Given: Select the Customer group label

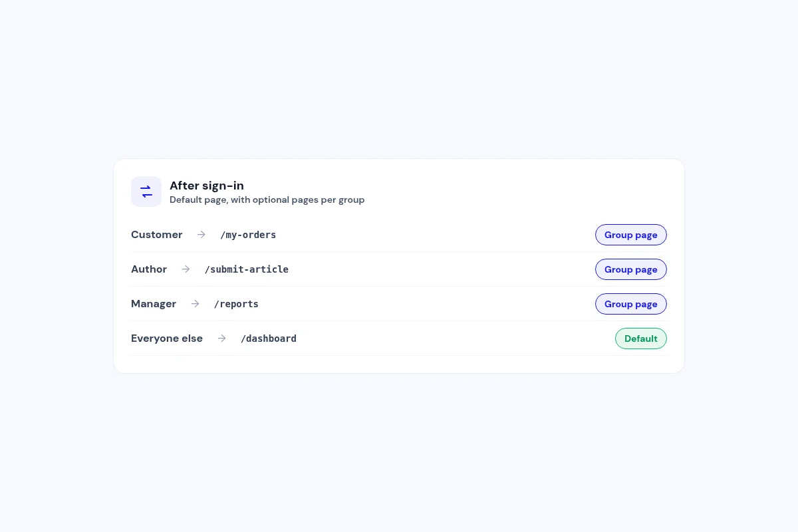Looking at the screenshot, I should [x=157, y=235].
